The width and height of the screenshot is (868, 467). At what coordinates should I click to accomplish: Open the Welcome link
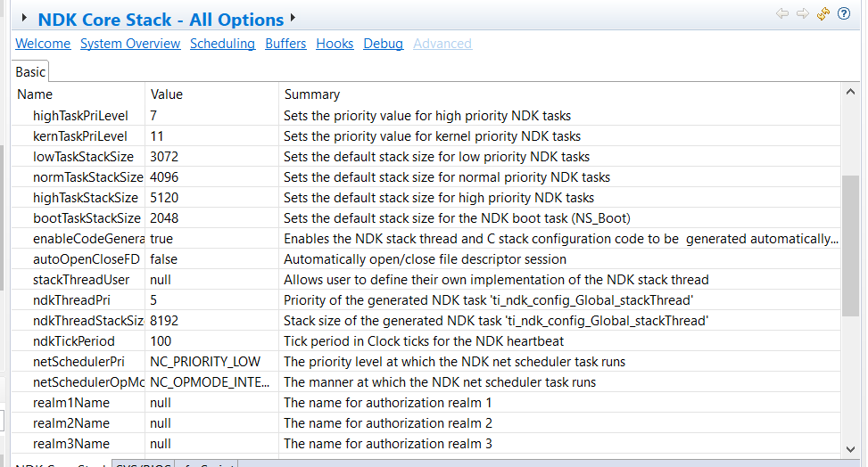(43, 44)
